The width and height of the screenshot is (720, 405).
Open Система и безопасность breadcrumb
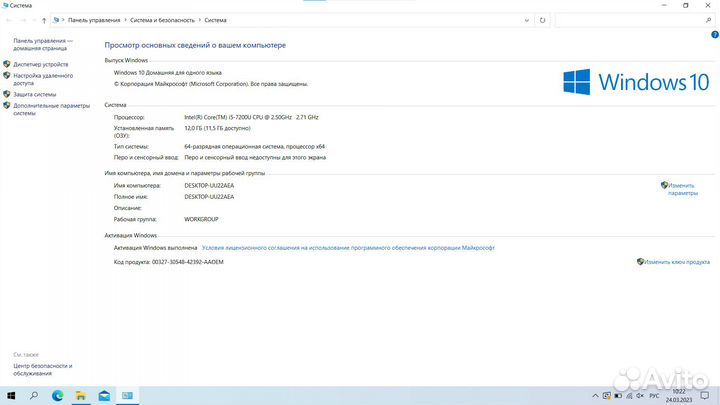tap(162, 20)
